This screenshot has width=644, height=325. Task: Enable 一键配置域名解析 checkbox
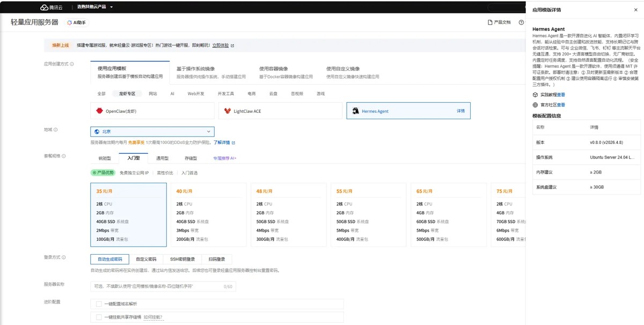pyautogui.click(x=99, y=304)
